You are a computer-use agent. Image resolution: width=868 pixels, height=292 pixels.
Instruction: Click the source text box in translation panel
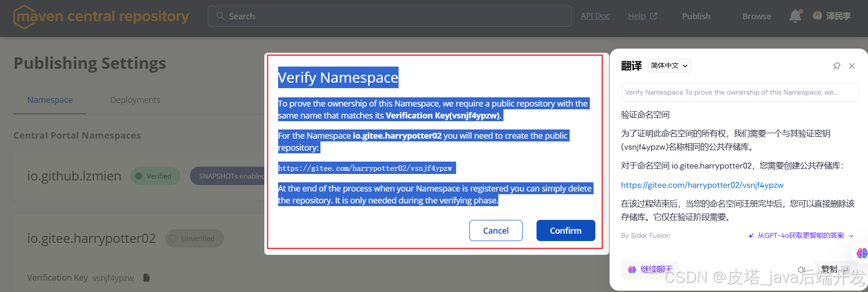(x=740, y=92)
